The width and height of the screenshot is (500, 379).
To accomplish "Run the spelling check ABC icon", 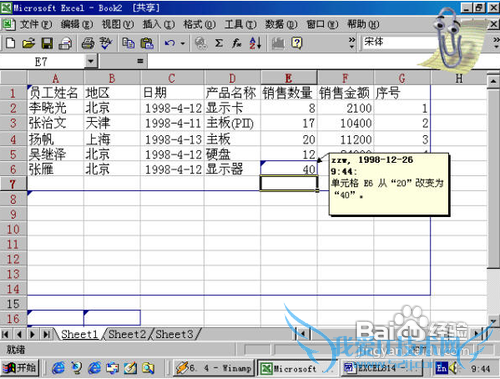I will [x=106, y=43].
